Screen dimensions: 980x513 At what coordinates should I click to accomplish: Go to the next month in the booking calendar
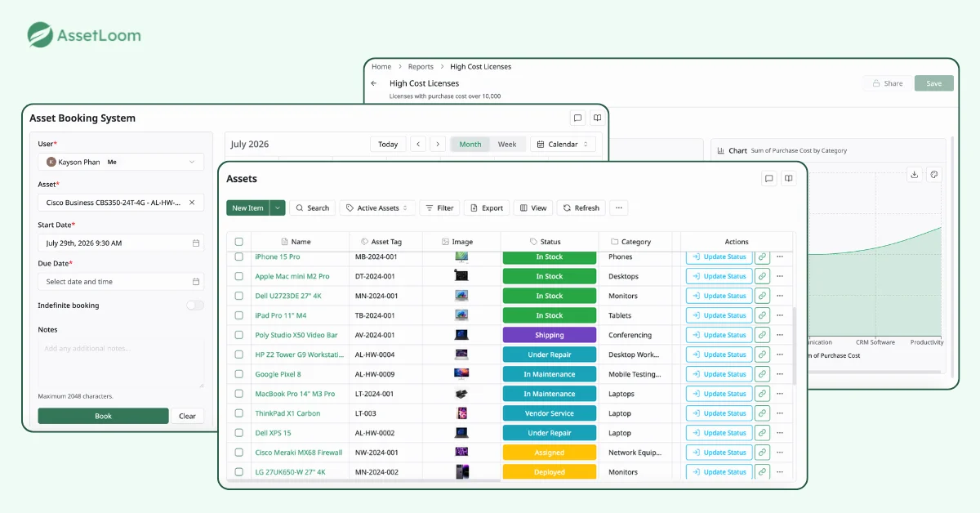coord(438,145)
